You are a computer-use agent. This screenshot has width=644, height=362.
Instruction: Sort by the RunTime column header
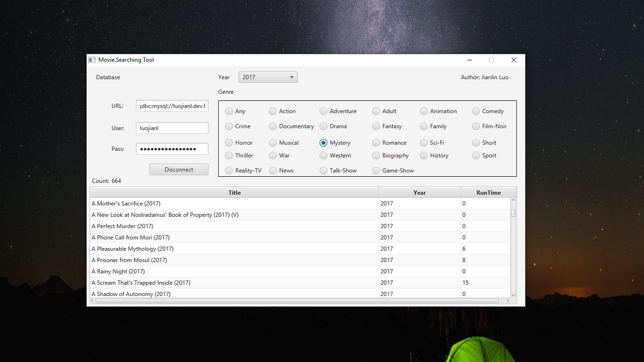[x=488, y=192]
